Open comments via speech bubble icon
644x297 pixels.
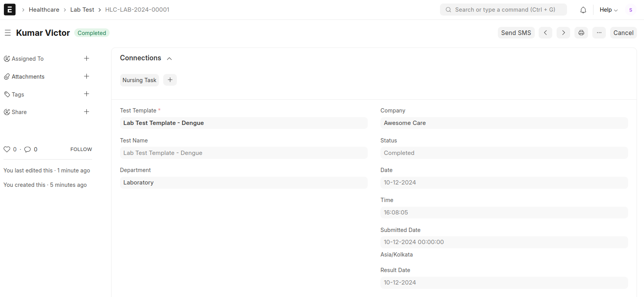coord(28,149)
